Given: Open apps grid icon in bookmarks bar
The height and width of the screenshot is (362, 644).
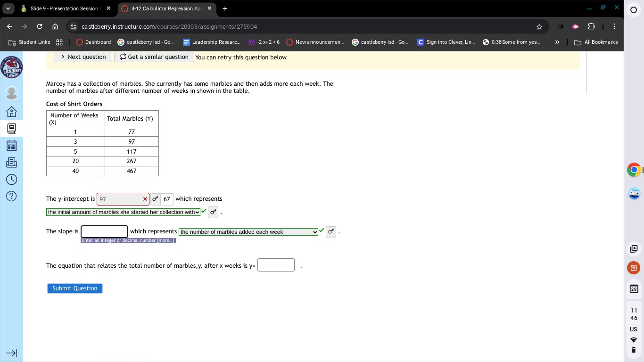Looking at the screenshot, I should (x=59, y=42).
